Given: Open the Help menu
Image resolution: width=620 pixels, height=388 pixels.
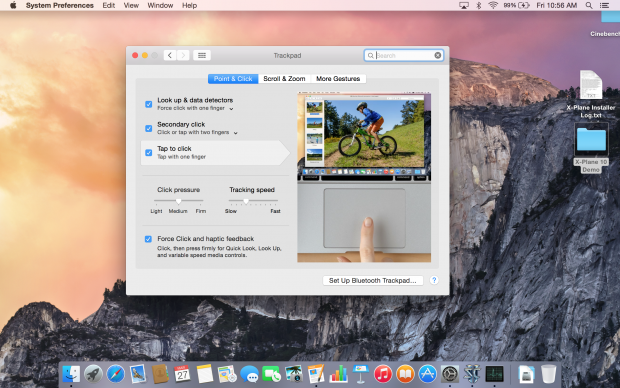Looking at the screenshot, I should click(189, 5).
